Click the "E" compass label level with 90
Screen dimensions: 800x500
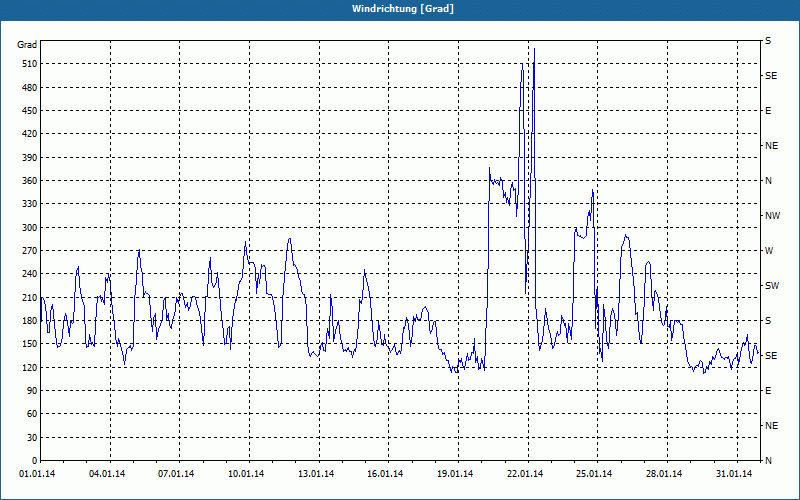point(768,391)
